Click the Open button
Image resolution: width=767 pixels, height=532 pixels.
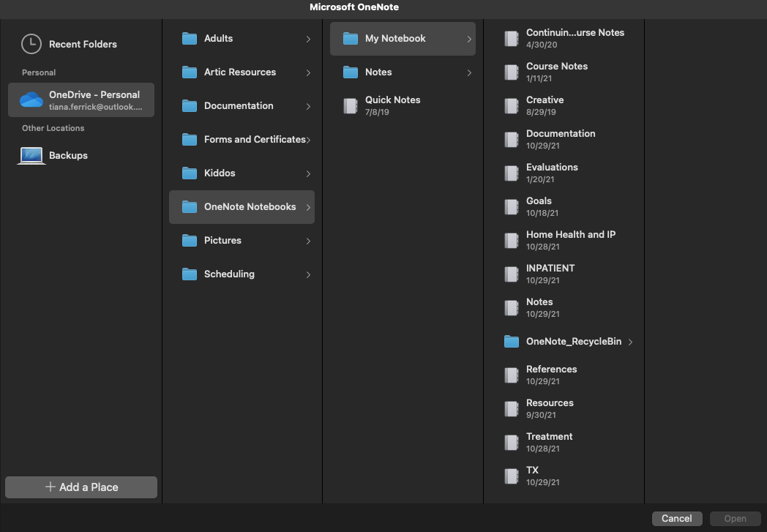click(x=736, y=518)
